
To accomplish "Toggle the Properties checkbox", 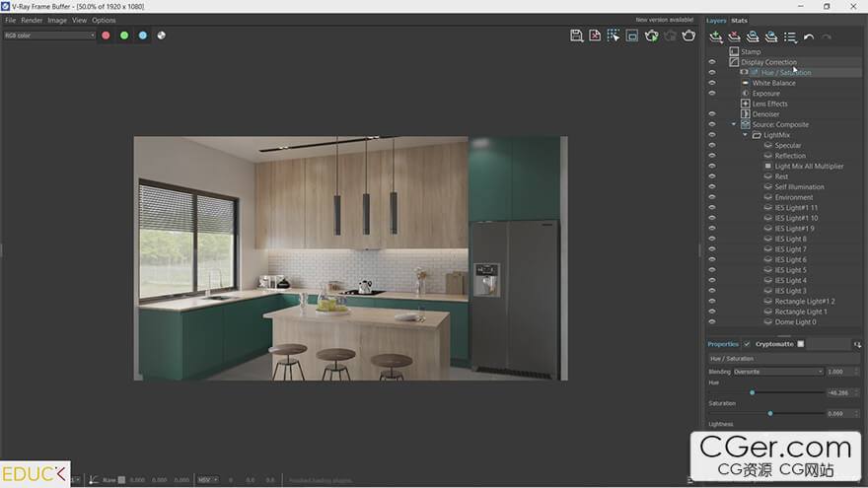I will [747, 344].
